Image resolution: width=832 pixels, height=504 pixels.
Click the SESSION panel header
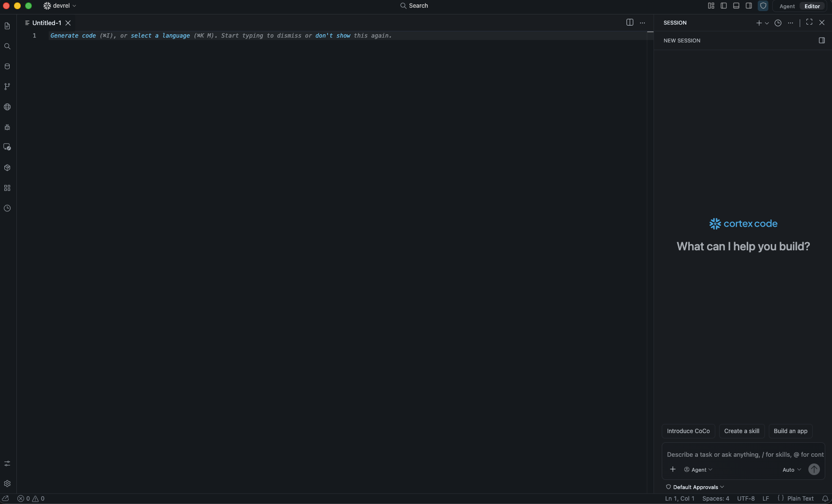pyautogui.click(x=675, y=23)
